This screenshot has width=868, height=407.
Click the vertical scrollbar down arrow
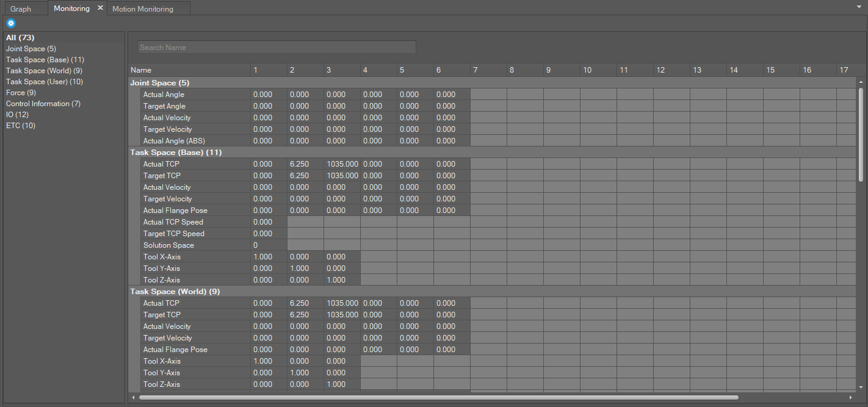[x=861, y=387]
